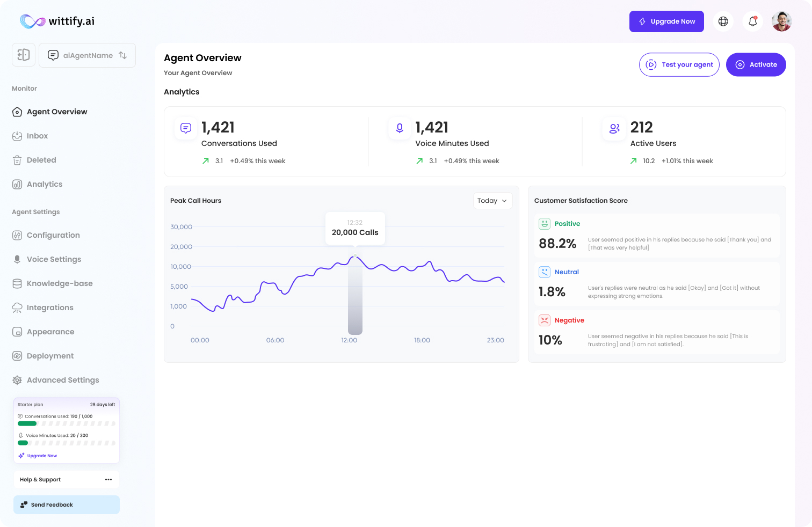Image resolution: width=812 pixels, height=527 pixels.
Task: Click the Integrations cloud icon
Action: (17, 308)
